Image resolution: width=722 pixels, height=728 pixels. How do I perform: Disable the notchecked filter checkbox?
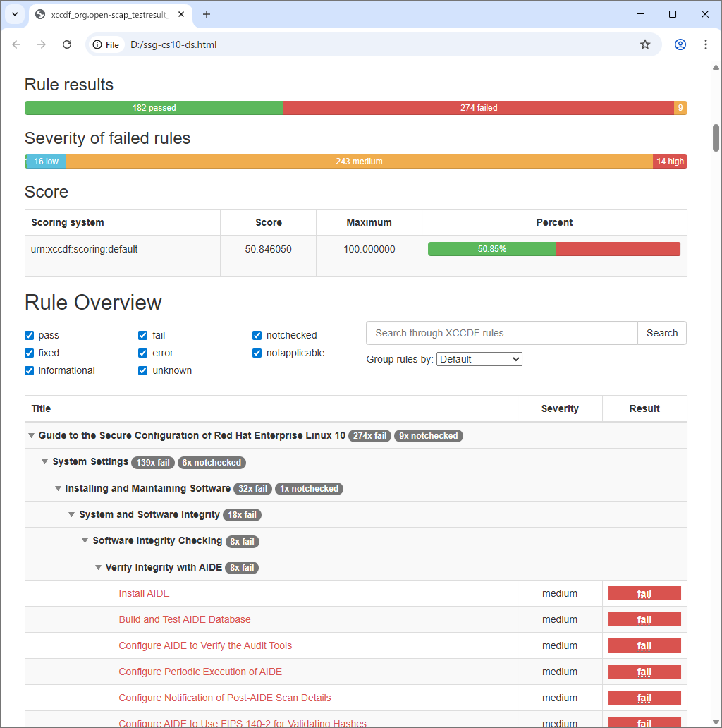257,336
